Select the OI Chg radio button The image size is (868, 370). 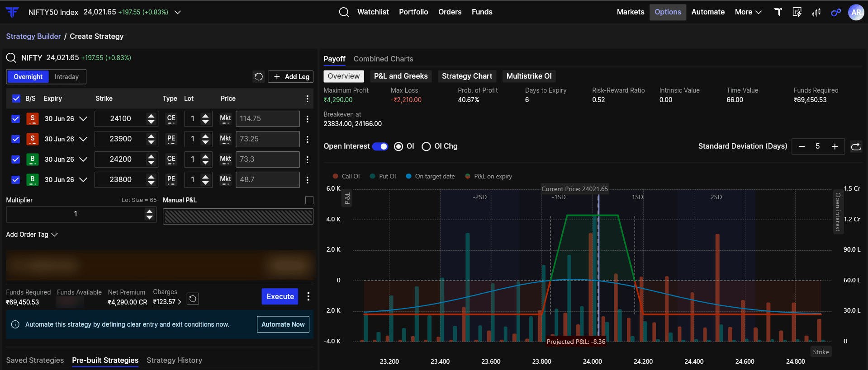click(x=426, y=146)
